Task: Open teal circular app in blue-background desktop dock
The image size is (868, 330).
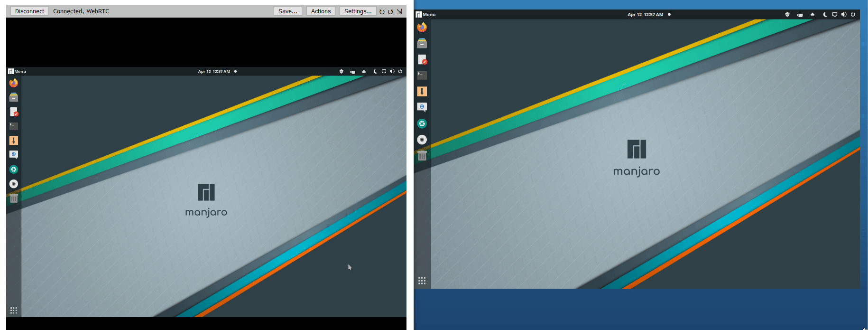Action: click(x=422, y=123)
